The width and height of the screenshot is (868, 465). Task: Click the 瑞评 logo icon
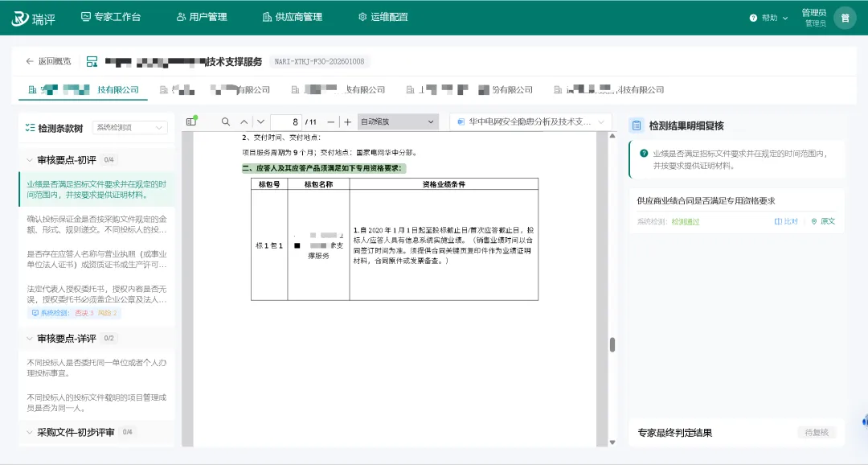(x=20, y=19)
